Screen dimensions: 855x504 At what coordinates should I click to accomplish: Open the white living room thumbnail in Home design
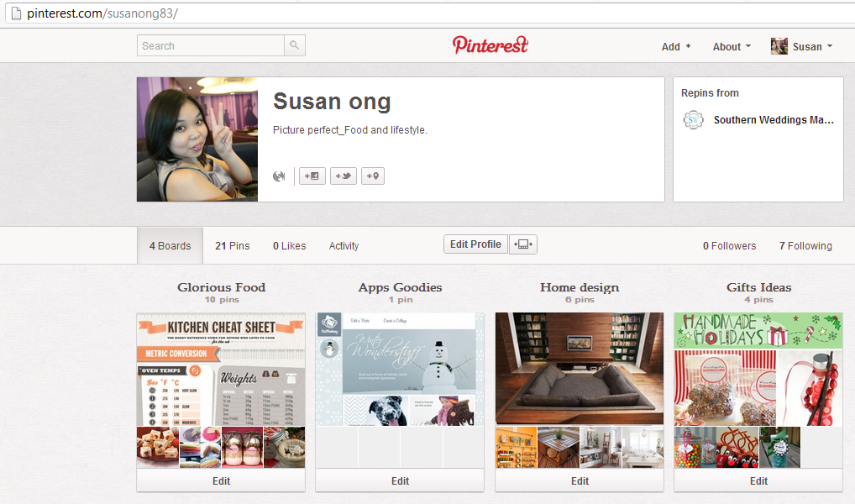pos(643,447)
